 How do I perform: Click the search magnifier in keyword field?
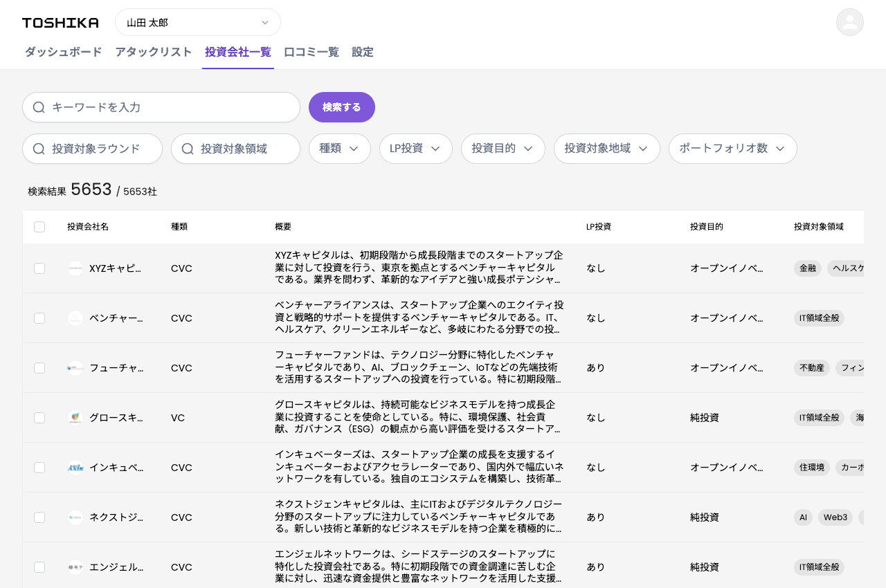click(39, 107)
